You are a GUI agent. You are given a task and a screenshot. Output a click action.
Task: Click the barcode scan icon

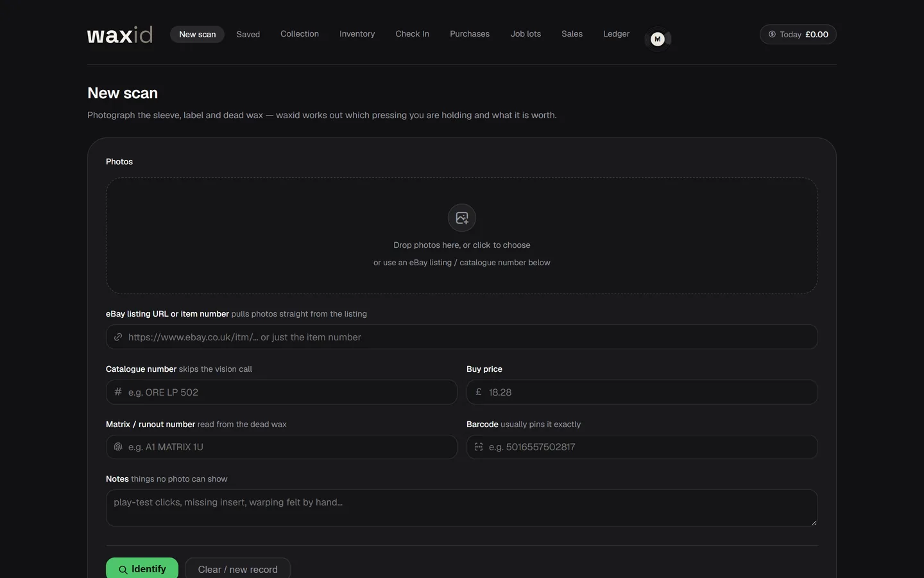pyautogui.click(x=479, y=447)
